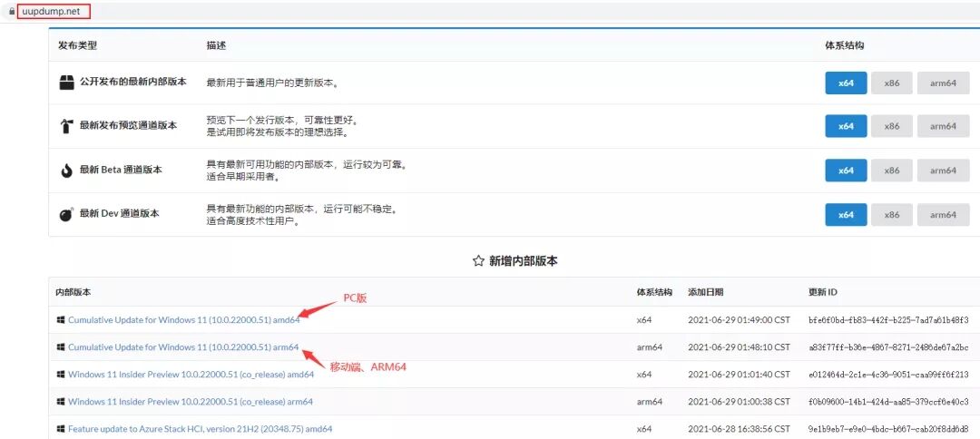980x439 pixels.
Task: Click the fire extinguisher icon for 最新发布预览通道版本
Action: point(67,127)
